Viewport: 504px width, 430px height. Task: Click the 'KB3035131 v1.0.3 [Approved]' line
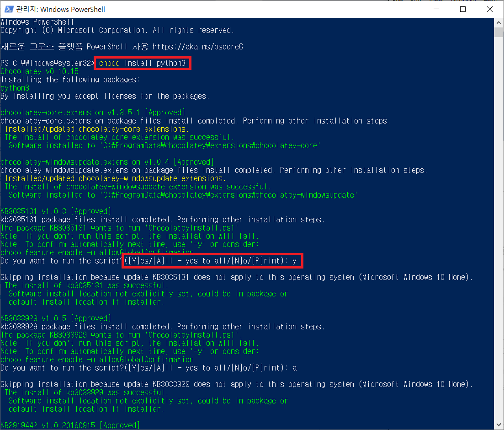56,211
